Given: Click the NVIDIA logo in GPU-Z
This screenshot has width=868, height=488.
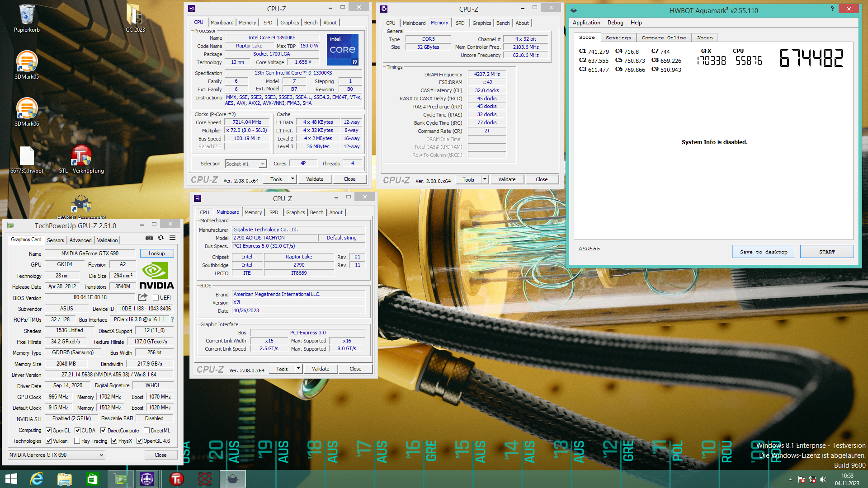Looking at the screenshot, I should point(156,276).
